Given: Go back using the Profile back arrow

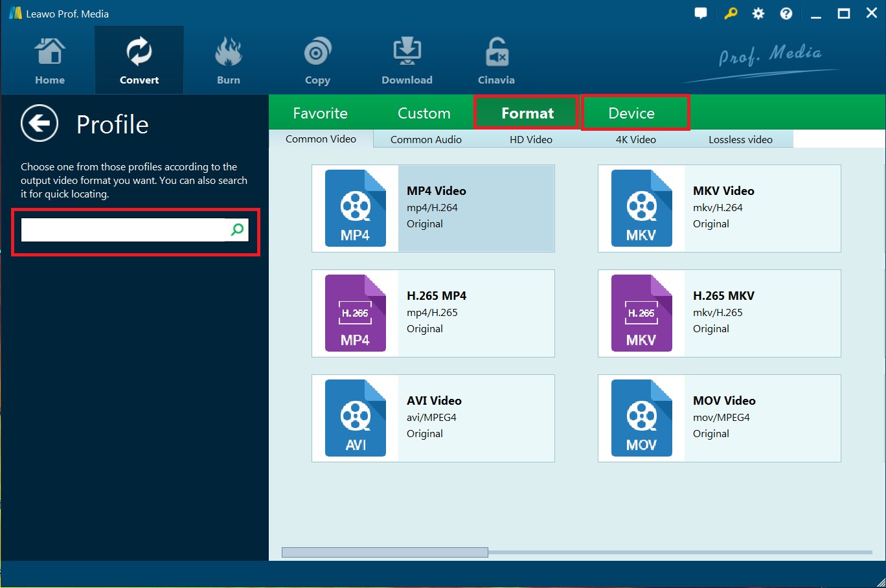Looking at the screenshot, I should tap(39, 123).
